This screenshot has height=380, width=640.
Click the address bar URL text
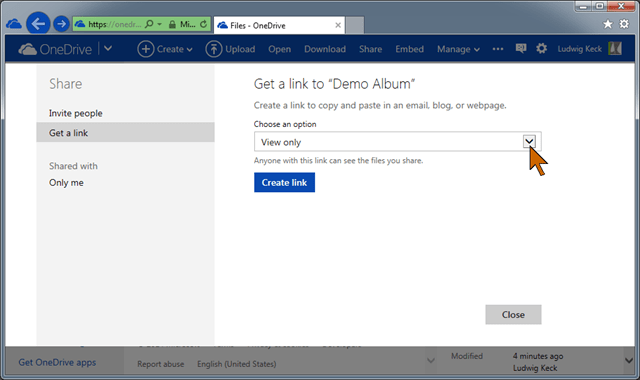115,24
